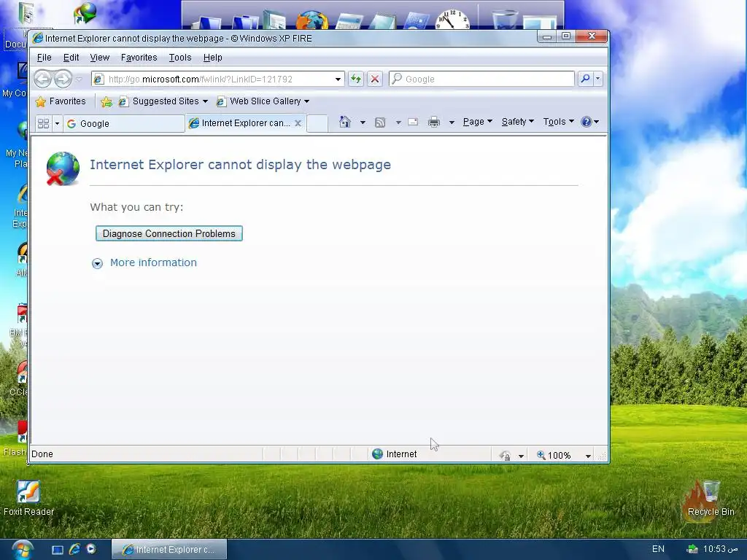
Task: Refresh the page with green arrows icon
Action: [356, 79]
